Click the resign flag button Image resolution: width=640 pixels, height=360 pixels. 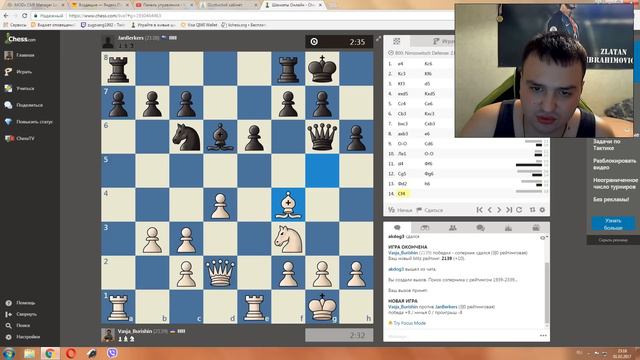tap(429, 210)
